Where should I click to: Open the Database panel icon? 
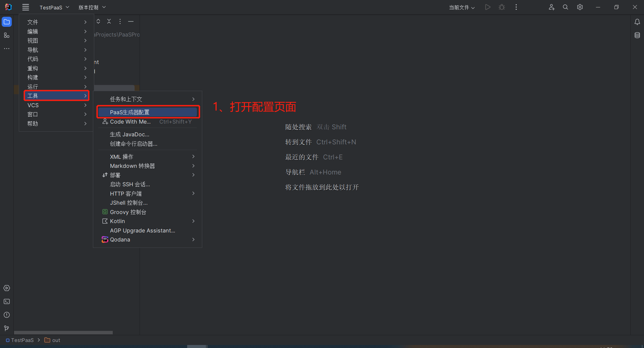tap(637, 35)
